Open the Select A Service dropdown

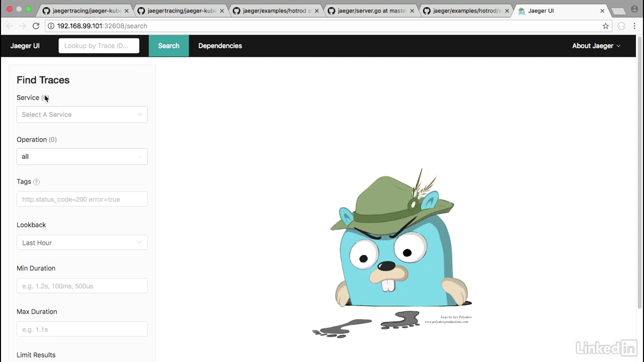click(x=82, y=115)
